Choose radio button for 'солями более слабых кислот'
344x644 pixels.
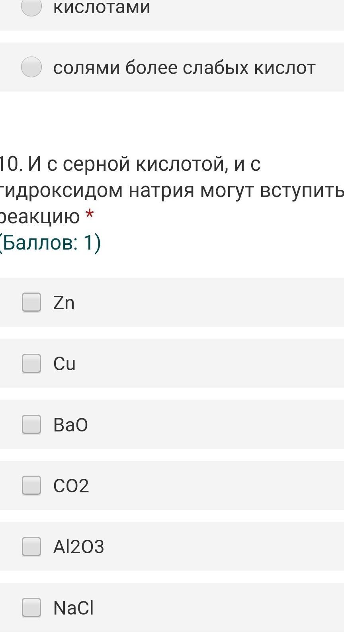pyautogui.click(x=31, y=67)
